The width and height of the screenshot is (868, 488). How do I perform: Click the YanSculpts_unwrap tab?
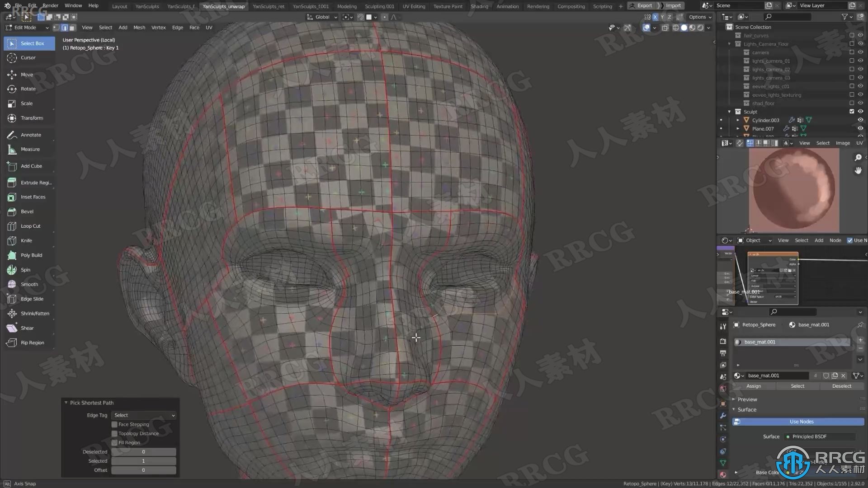[x=223, y=5]
